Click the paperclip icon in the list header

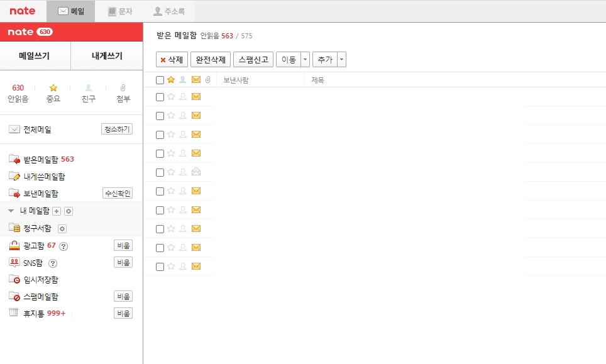[208, 79]
